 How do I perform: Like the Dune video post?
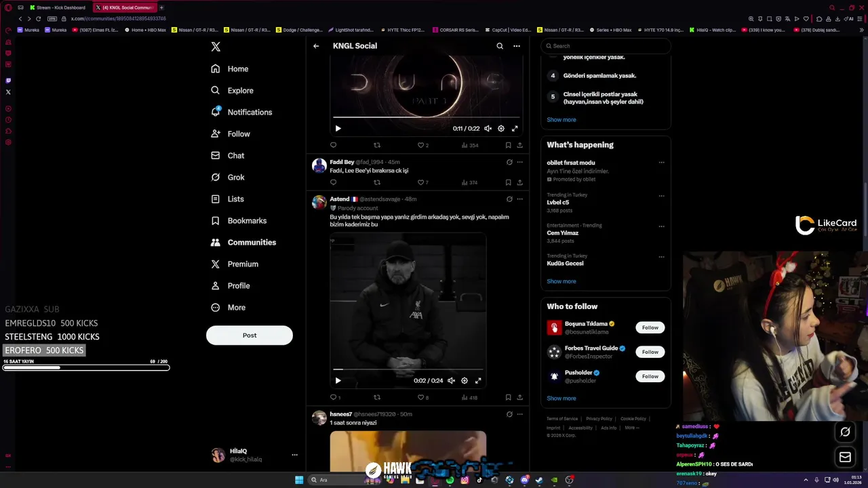[x=422, y=145]
